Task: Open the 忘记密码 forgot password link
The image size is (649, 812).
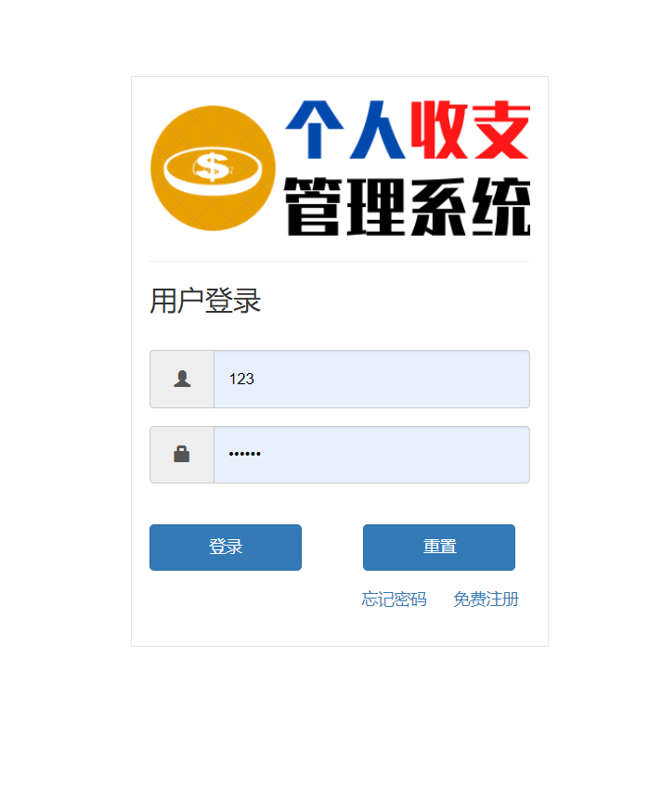Action: pyautogui.click(x=395, y=599)
